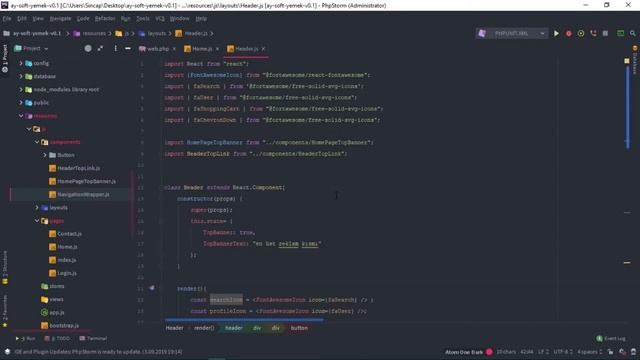Image resolution: width=640 pixels, height=360 pixels.
Task: Click the locate file target icon in Project panel
Action: [88, 49]
